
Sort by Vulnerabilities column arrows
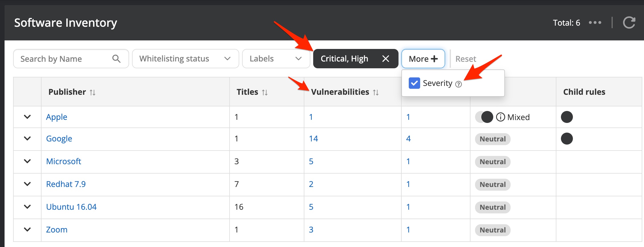[375, 92]
